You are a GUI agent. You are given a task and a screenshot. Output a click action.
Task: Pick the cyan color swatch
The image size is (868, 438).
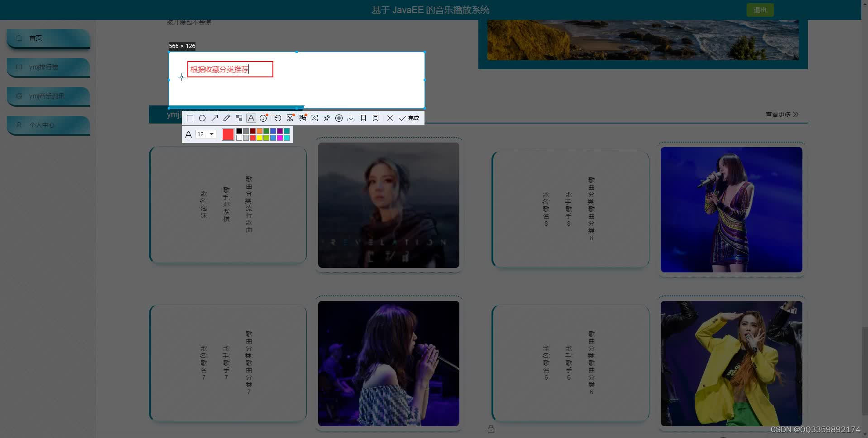click(286, 138)
